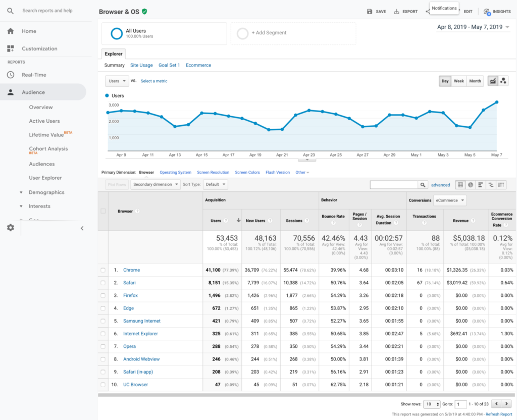Check the Firefox row checkbox

click(x=103, y=296)
